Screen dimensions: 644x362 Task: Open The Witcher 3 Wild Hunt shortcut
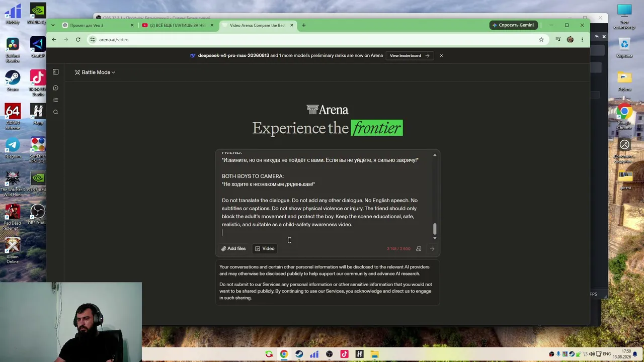(13, 184)
